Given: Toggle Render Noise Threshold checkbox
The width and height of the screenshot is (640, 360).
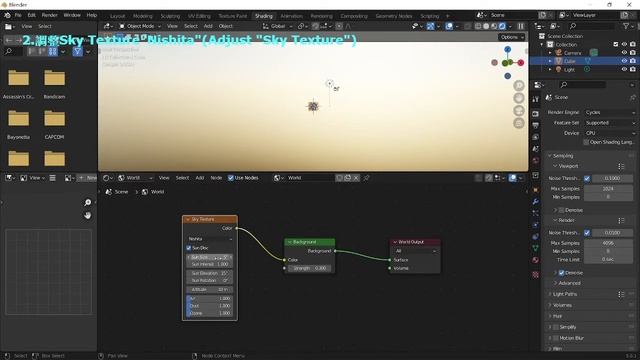Looking at the screenshot, I should [587, 233].
